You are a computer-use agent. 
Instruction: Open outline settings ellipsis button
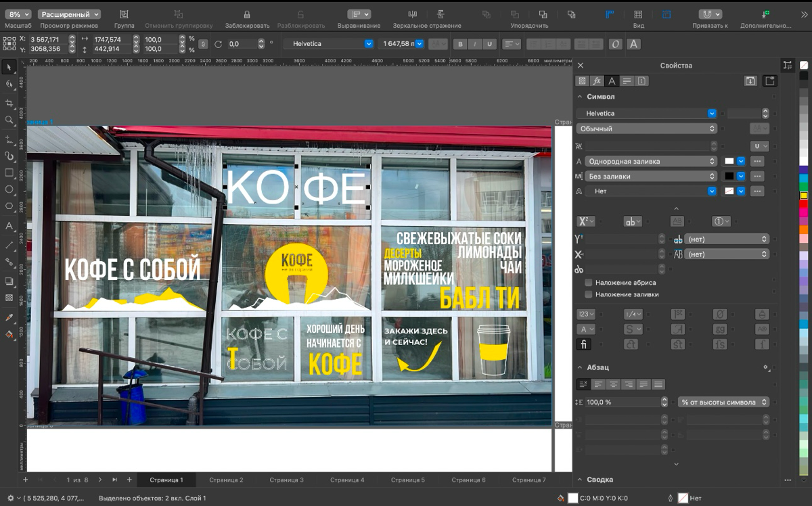tap(757, 191)
